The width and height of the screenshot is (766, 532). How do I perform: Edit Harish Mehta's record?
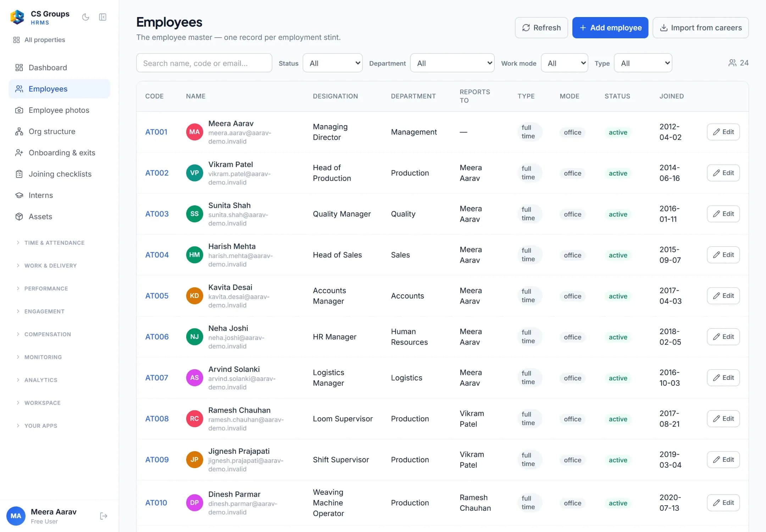(723, 255)
